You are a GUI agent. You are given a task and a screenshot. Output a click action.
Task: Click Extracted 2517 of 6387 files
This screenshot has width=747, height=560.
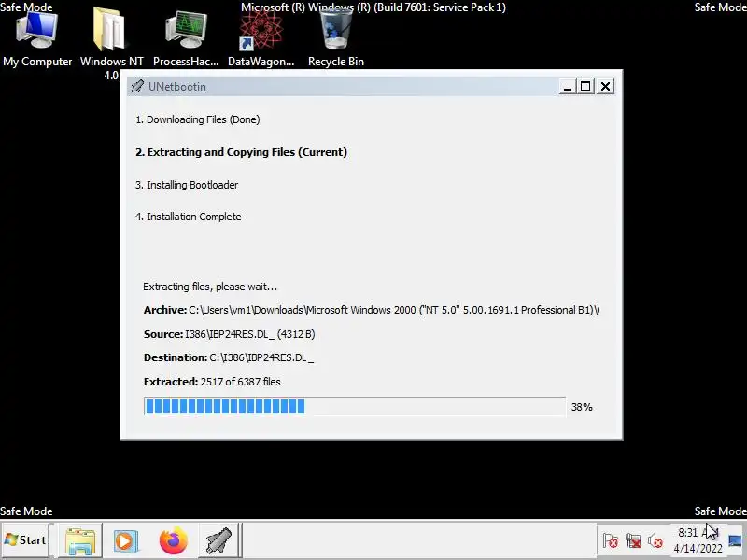pos(212,382)
